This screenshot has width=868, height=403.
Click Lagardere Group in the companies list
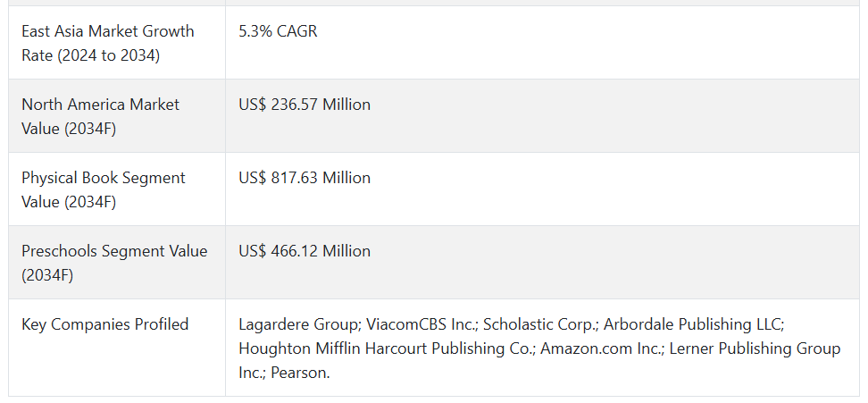click(x=299, y=324)
